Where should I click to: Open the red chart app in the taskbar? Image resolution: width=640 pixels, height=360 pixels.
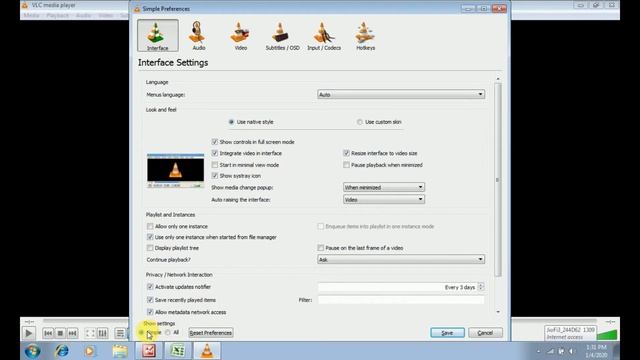click(149, 351)
